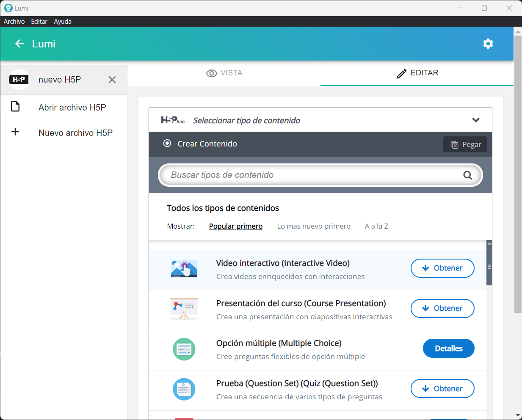The image size is (522, 420).
Task: Click the content list scrollbar handle
Action: 489,267
